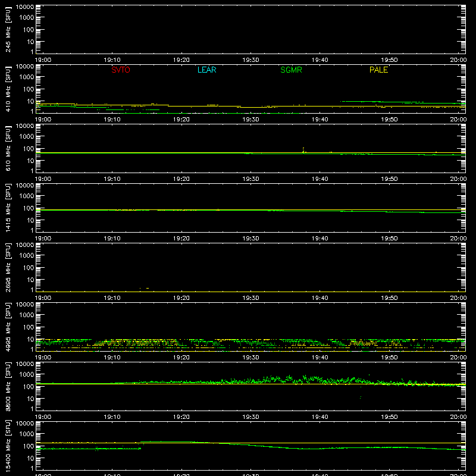This screenshot has height=476, width=476.
Task: Click the green step rise in 15400 MHz plot
Action: point(141,444)
